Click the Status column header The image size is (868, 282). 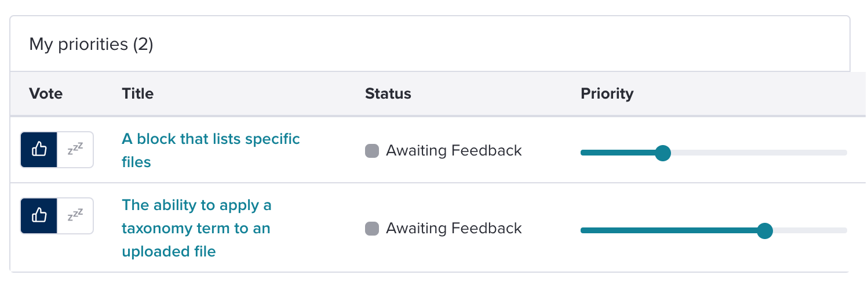[388, 93]
